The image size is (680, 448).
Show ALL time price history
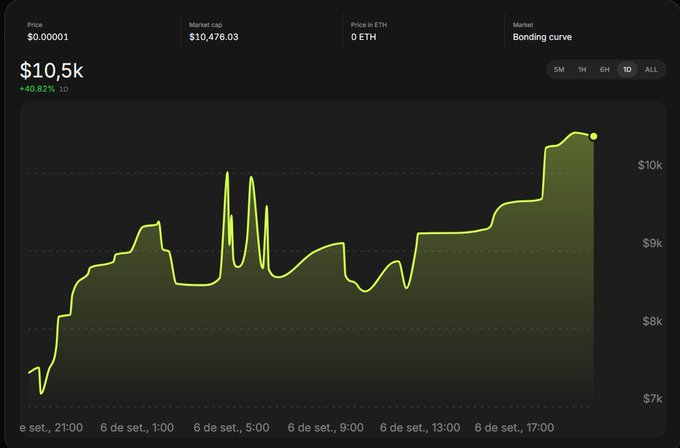point(651,69)
